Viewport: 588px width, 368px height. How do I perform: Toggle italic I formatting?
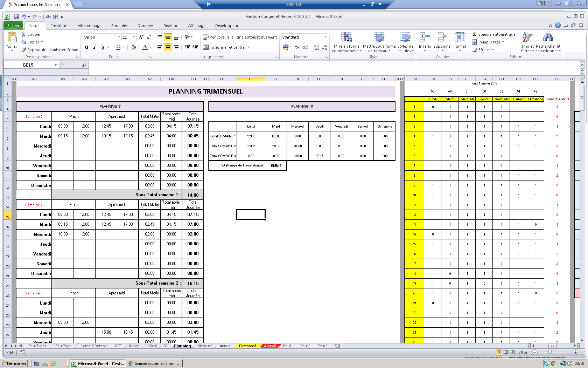(x=94, y=47)
